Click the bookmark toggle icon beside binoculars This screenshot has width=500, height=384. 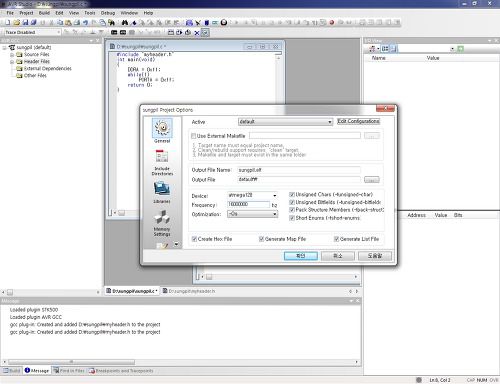point(134,22)
